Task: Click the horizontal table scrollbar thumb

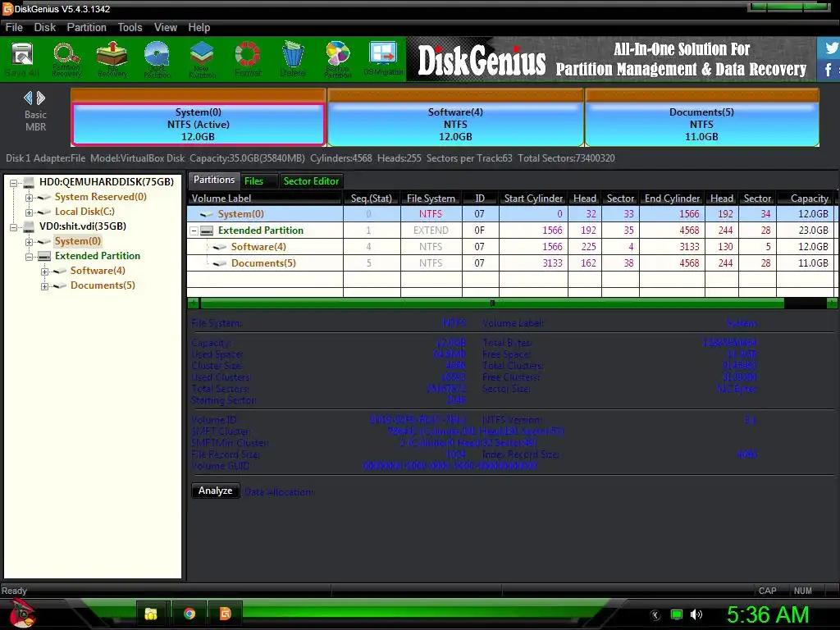Action: click(x=492, y=304)
